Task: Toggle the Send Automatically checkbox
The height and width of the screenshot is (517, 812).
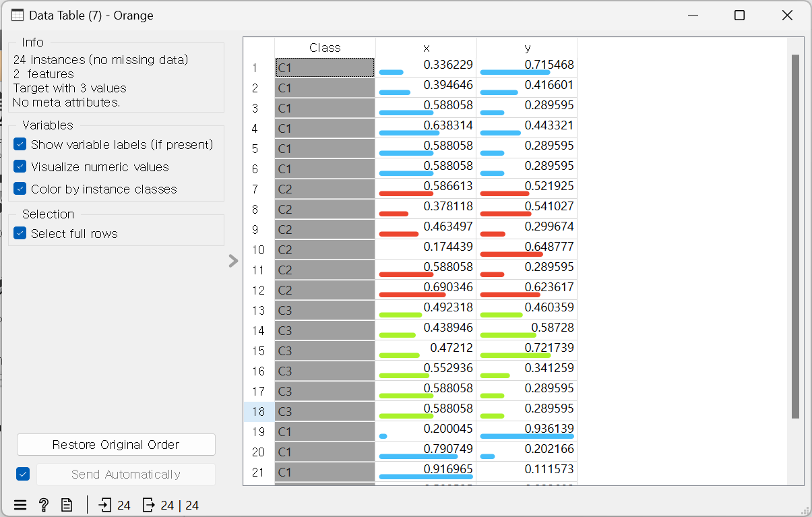Action: 23,474
